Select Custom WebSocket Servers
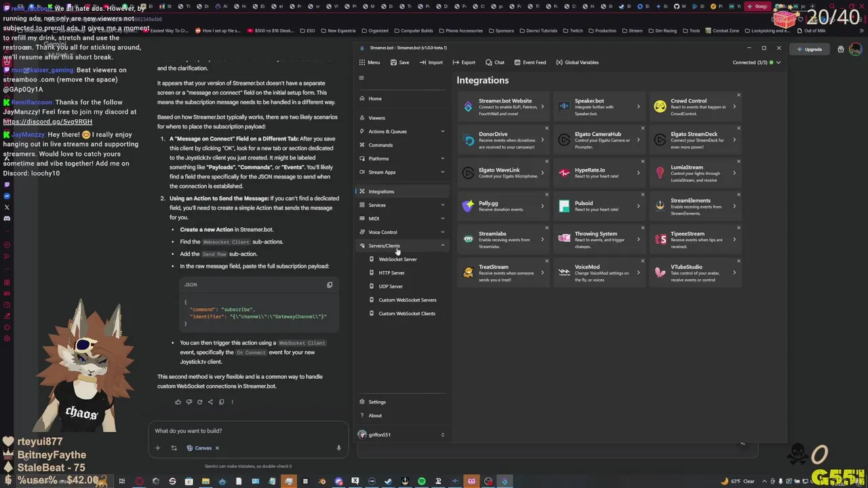Viewport: 868px width, 488px height. coord(407,300)
